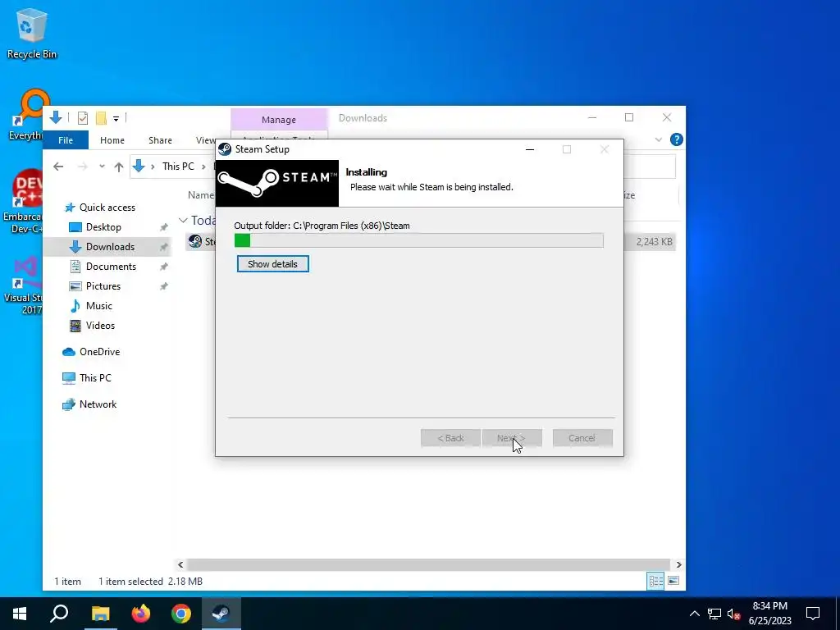Click the Downloads arrow icon in Explorer title bar
The image size is (840, 630).
pos(55,117)
